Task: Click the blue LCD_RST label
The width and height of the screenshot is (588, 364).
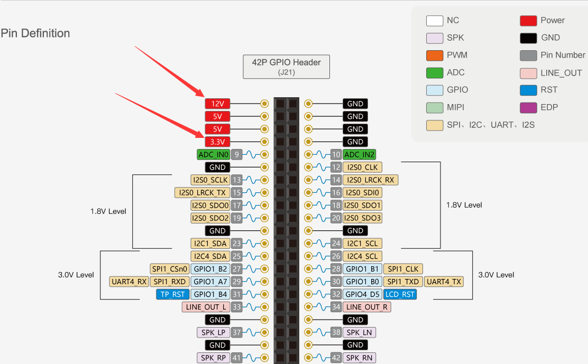Action: [x=400, y=294]
